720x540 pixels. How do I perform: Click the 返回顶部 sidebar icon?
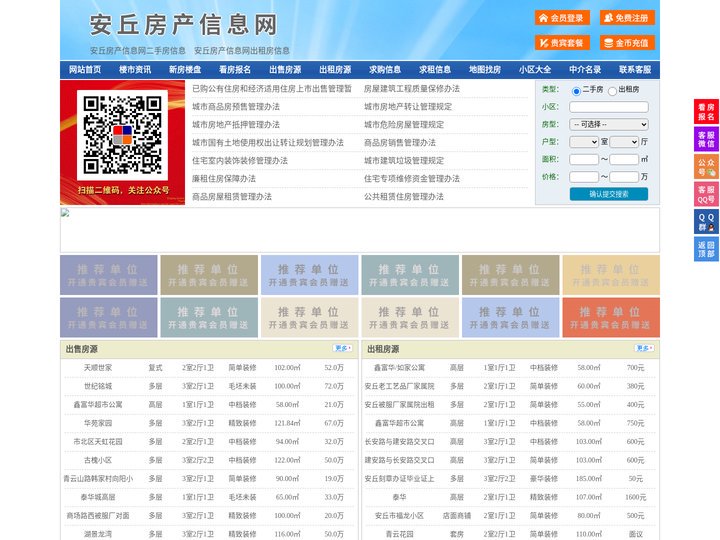tap(706, 249)
